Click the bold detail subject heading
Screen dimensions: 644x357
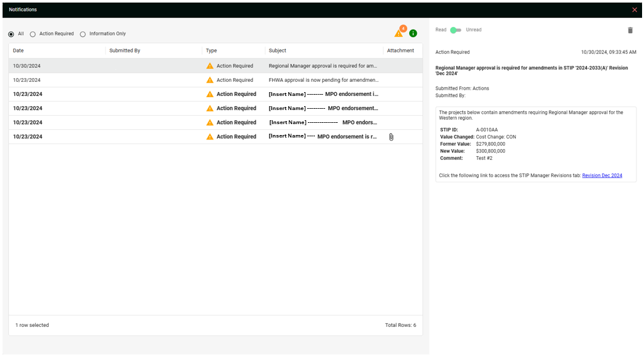pyautogui.click(x=531, y=70)
